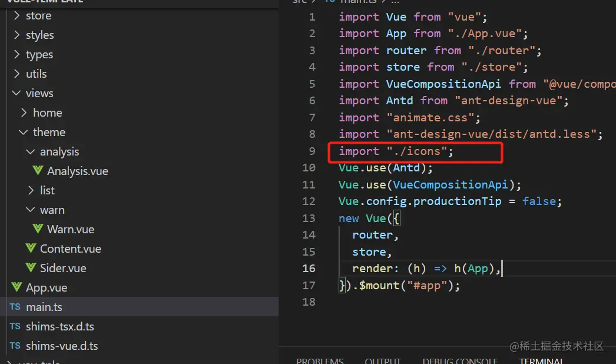Open the Sider.vue file
This screenshot has width=616, height=364.
click(63, 268)
